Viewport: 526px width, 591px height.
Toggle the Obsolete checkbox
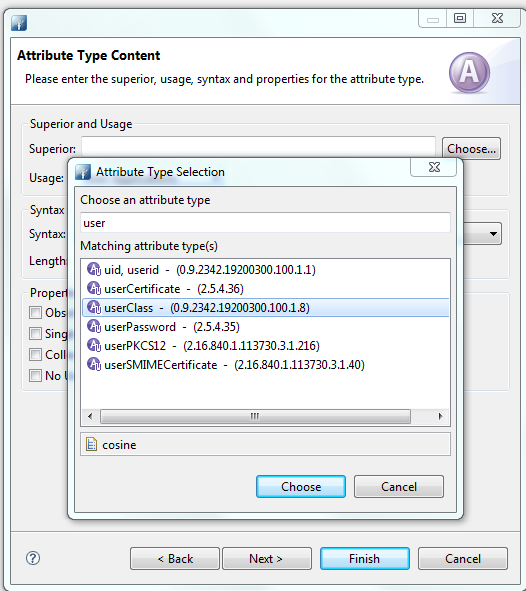[35, 312]
